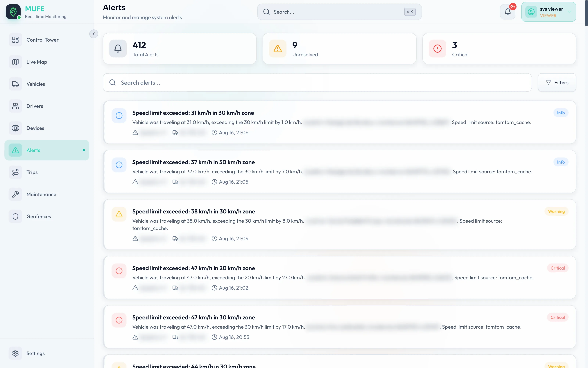Viewport: 588px width, 368px height.
Task: Click the page vertical scrollbar
Action: coord(586,13)
